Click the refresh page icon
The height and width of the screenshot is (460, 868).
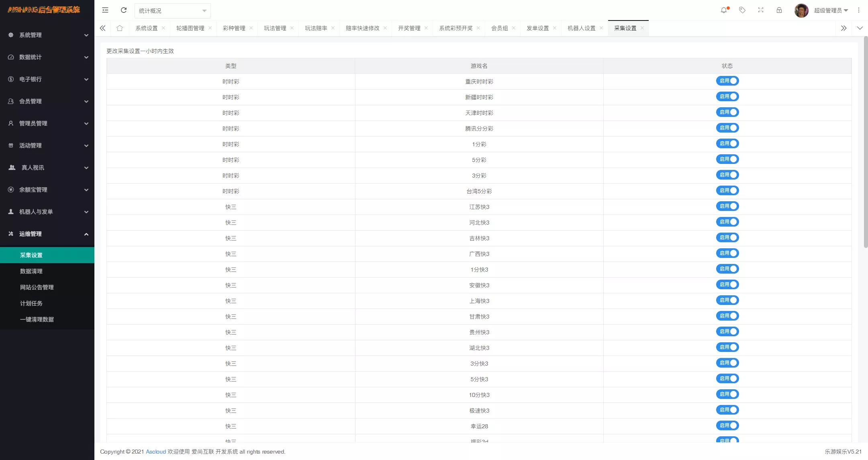click(124, 10)
